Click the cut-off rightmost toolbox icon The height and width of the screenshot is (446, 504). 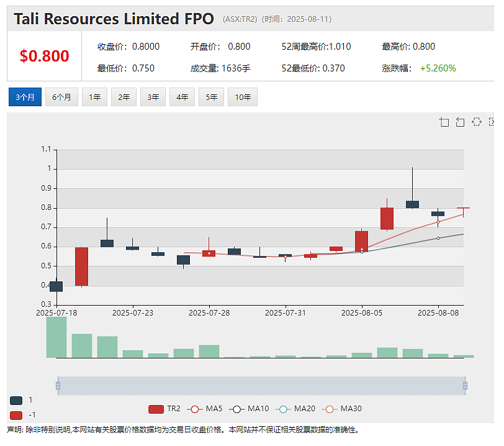[x=491, y=122]
